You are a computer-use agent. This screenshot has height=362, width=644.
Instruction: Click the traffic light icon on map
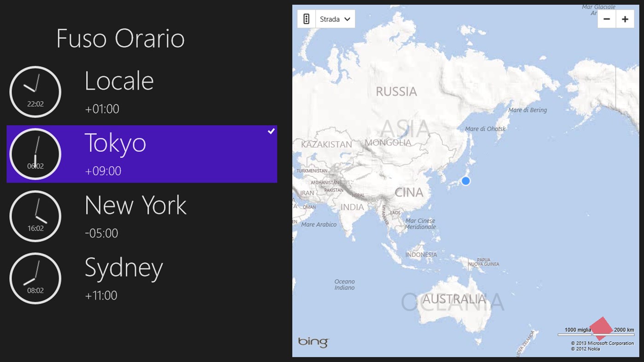point(307,19)
